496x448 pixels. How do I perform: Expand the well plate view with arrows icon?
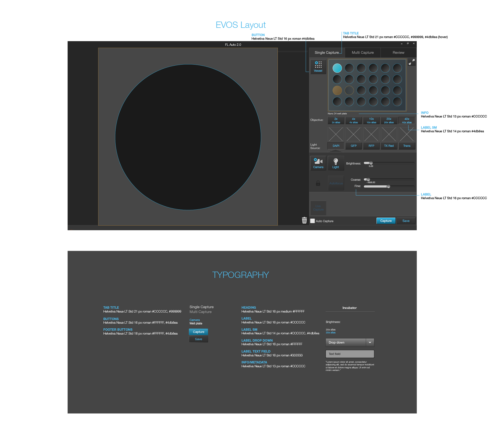click(412, 62)
